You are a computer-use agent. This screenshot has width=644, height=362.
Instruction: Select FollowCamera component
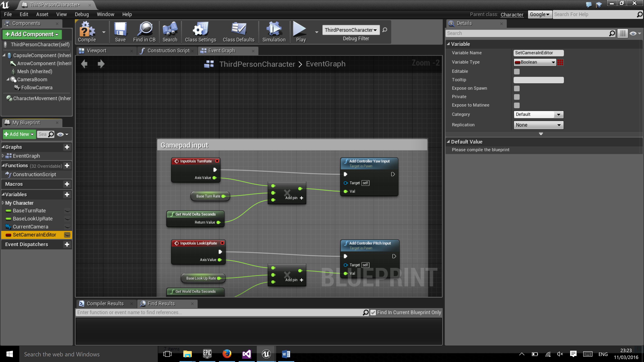pos(37,88)
